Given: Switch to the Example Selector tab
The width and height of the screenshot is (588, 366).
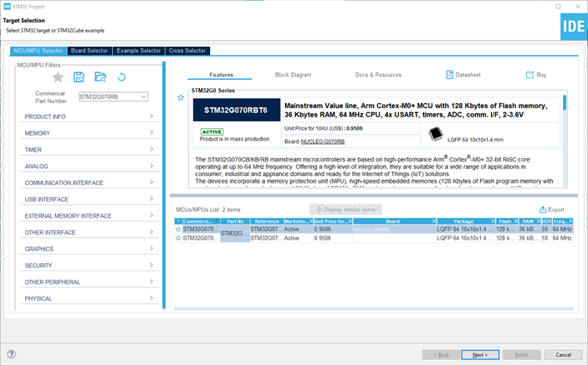Looking at the screenshot, I should (139, 51).
